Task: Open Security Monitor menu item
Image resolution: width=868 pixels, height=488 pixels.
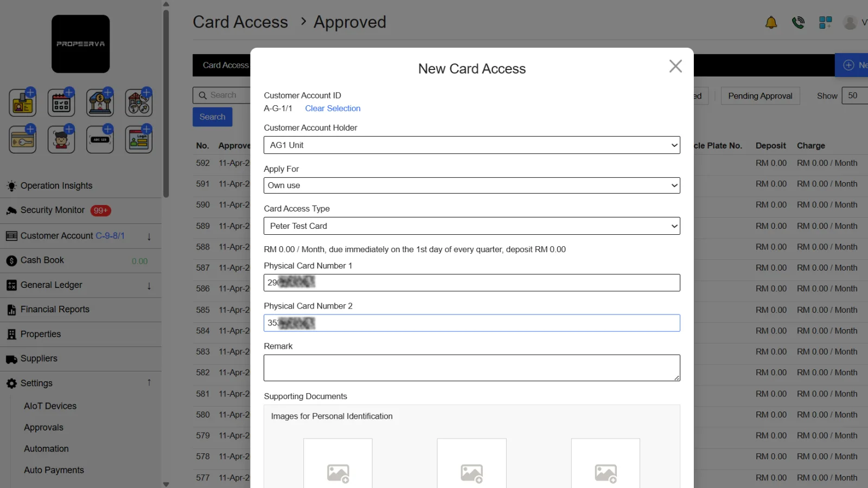Action: pos(53,210)
